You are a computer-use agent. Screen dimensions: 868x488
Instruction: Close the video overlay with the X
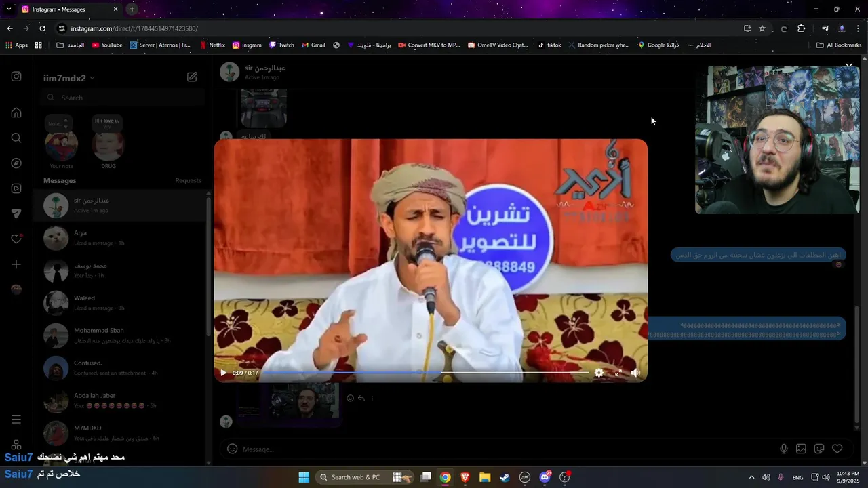pos(848,66)
